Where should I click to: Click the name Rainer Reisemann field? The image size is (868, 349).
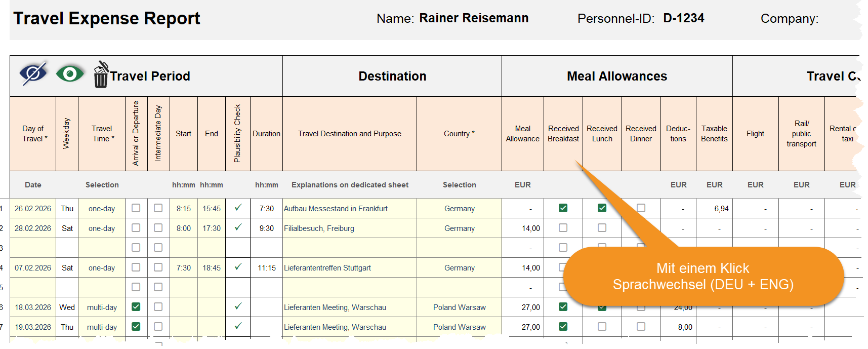coord(473,18)
